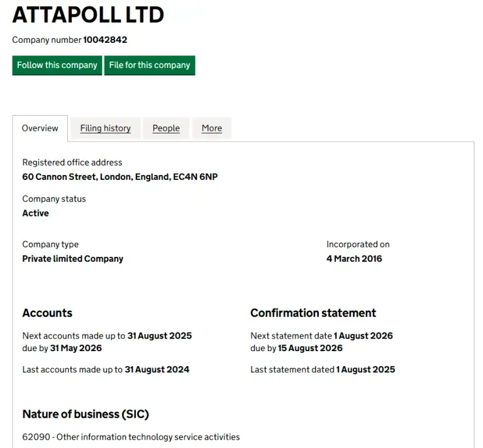
Task: Click the Confirmation statement heading
Action: click(313, 313)
